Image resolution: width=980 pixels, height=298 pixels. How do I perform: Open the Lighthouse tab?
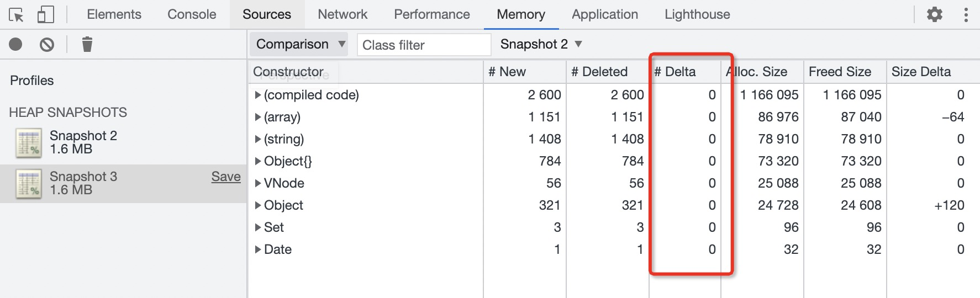click(697, 14)
